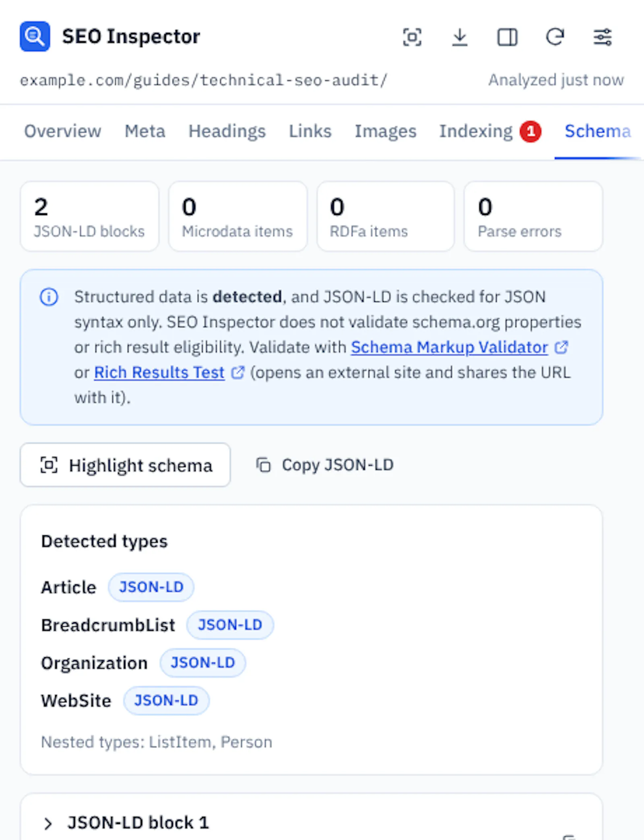Open settings via the sliders icon
This screenshot has width=644, height=840.
click(603, 37)
